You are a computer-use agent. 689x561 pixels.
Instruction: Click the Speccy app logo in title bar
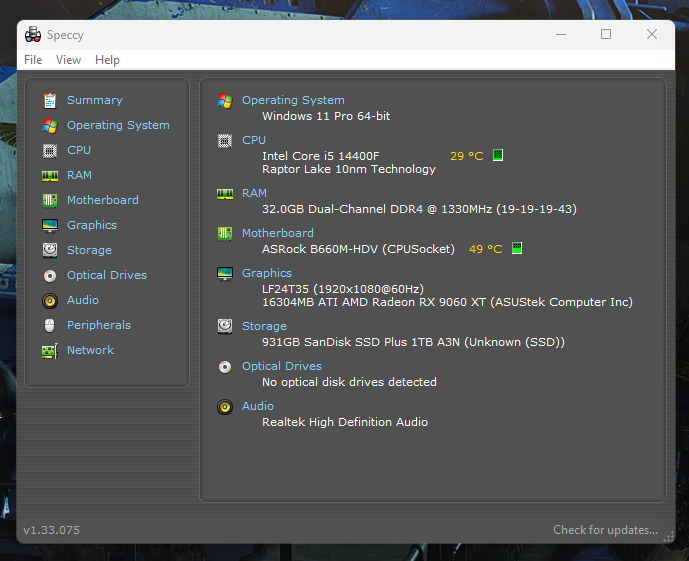click(33, 34)
